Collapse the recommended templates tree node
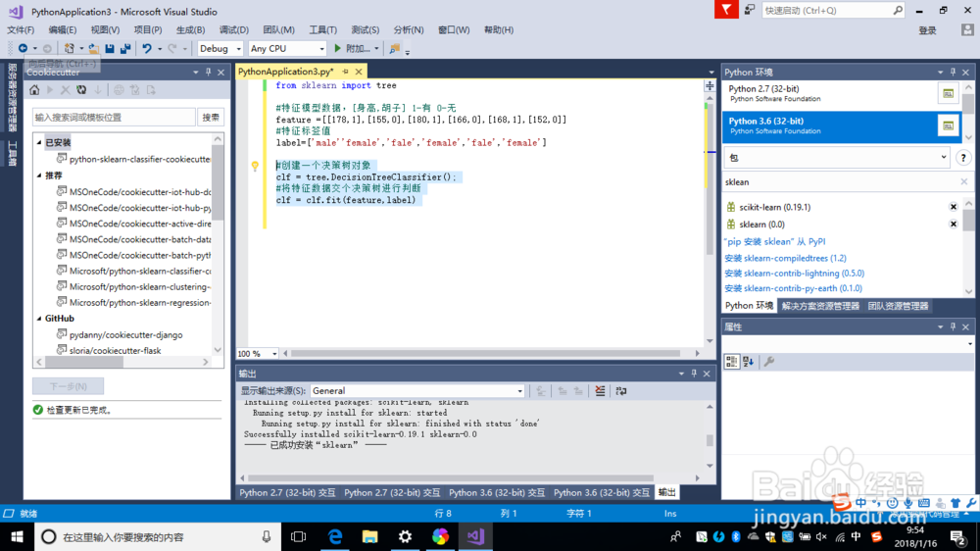The image size is (980, 551). tap(39, 175)
